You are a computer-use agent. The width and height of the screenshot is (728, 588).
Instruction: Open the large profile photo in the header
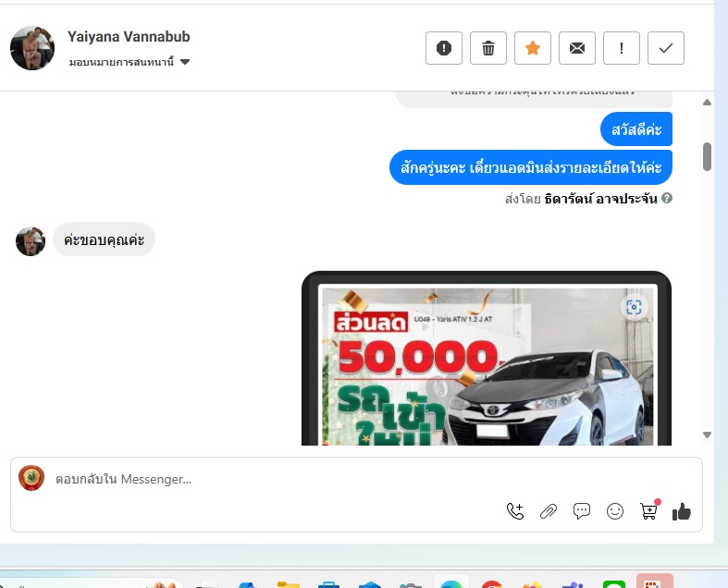(32, 48)
